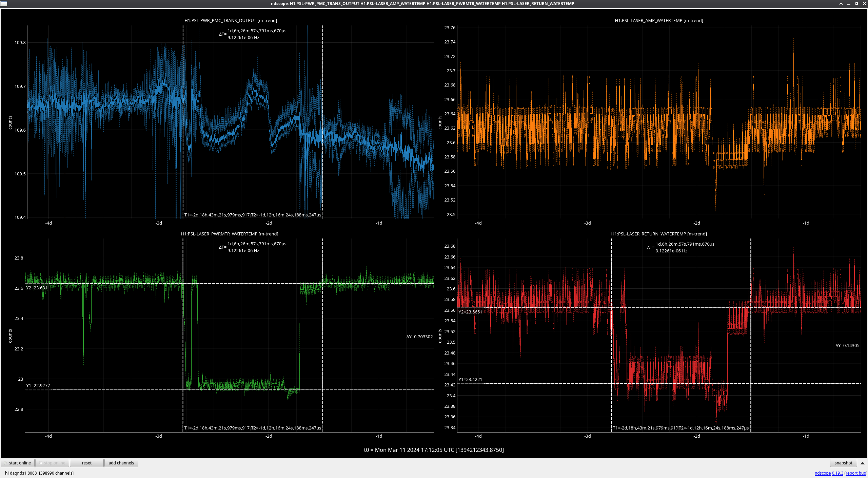868x478 pixels.
Task: Expand the panel with the up-arrow beside snapshot
Action: [x=862, y=463]
